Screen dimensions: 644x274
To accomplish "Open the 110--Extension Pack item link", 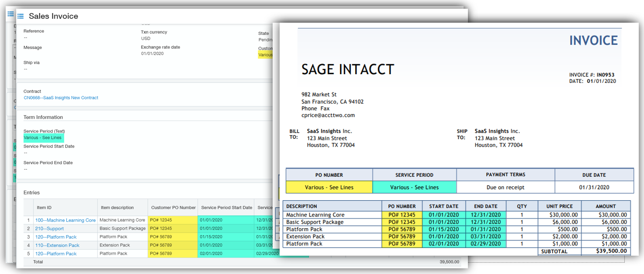I will (57, 245).
